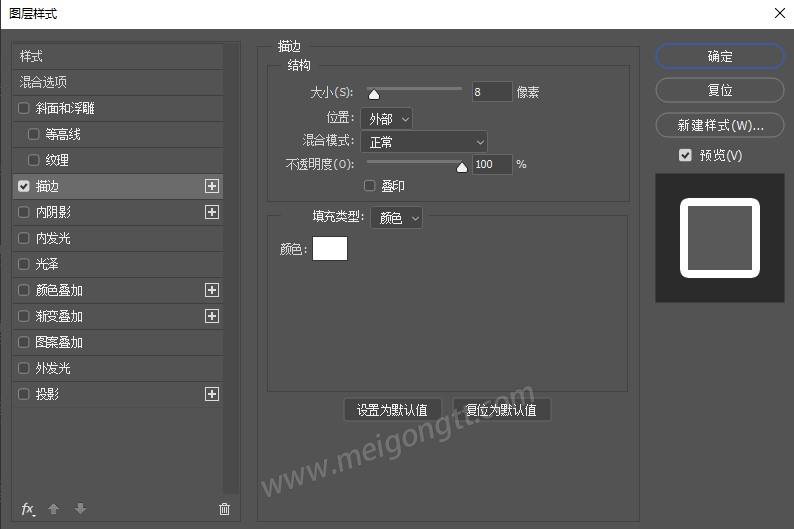Select the 内发光 effect row
Viewport: 794px width, 529px height.
(117, 238)
